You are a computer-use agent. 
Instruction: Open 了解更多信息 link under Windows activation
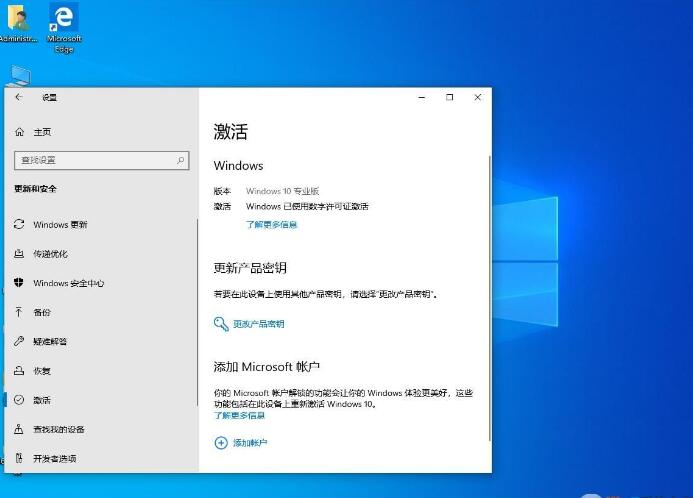coord(271,224)
